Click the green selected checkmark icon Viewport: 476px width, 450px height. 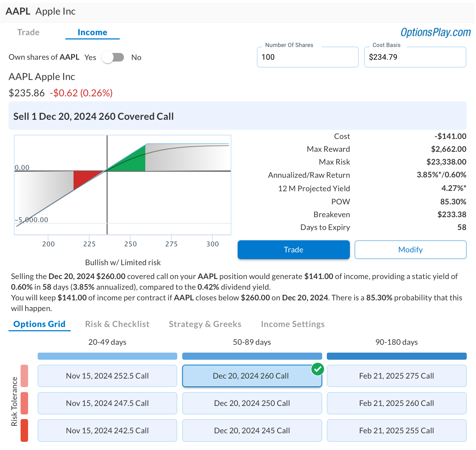pos(318,369)
